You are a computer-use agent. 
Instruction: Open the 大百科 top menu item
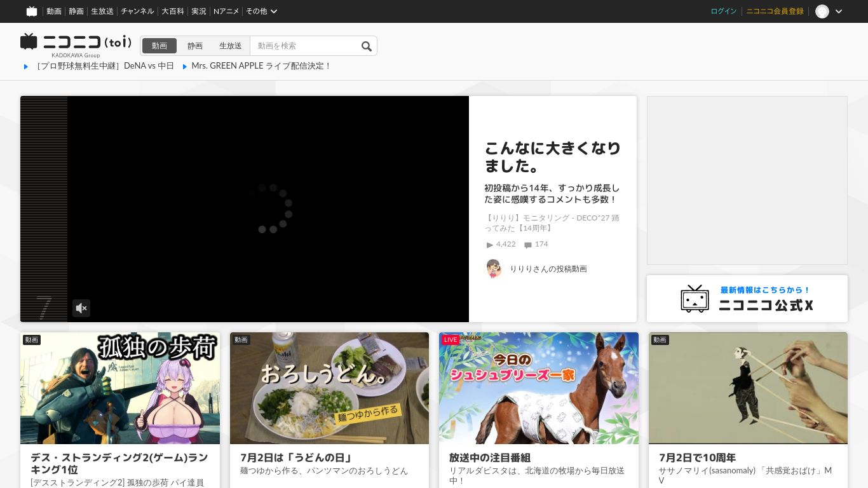[173, 11]
